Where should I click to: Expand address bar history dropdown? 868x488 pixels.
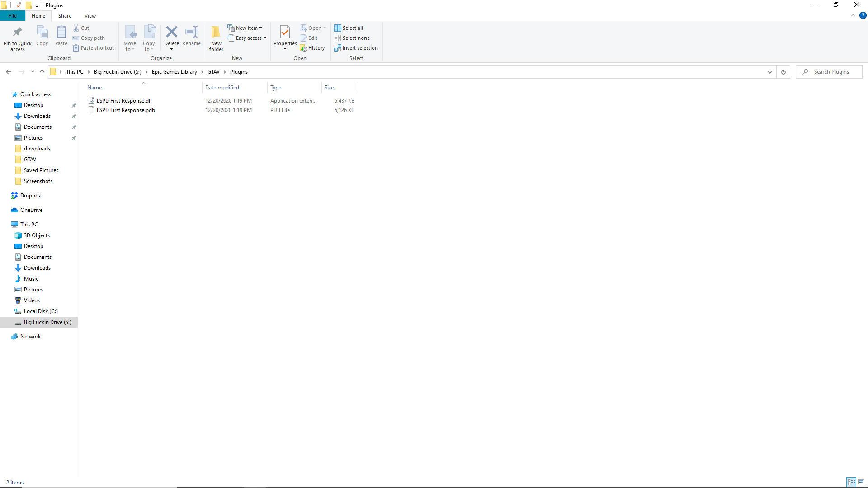point(769,72)
